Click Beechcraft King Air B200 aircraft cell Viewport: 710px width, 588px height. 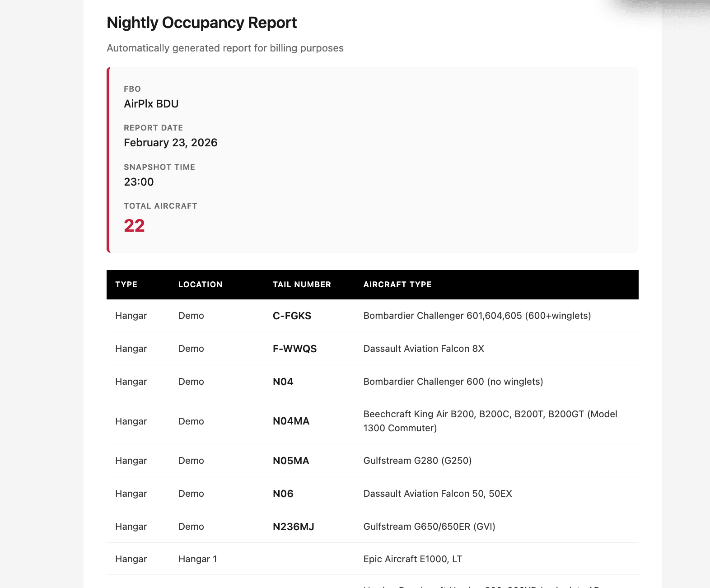click(490, 421)
